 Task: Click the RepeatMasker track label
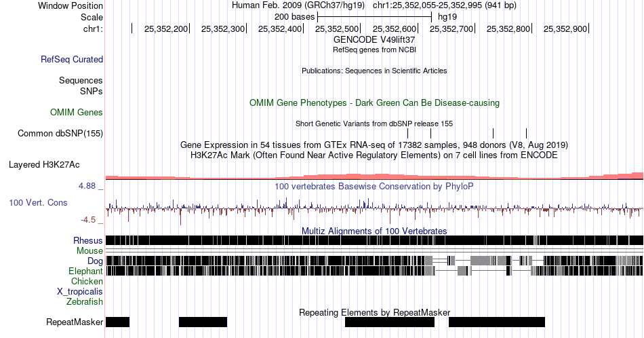(x=75, y=322)
